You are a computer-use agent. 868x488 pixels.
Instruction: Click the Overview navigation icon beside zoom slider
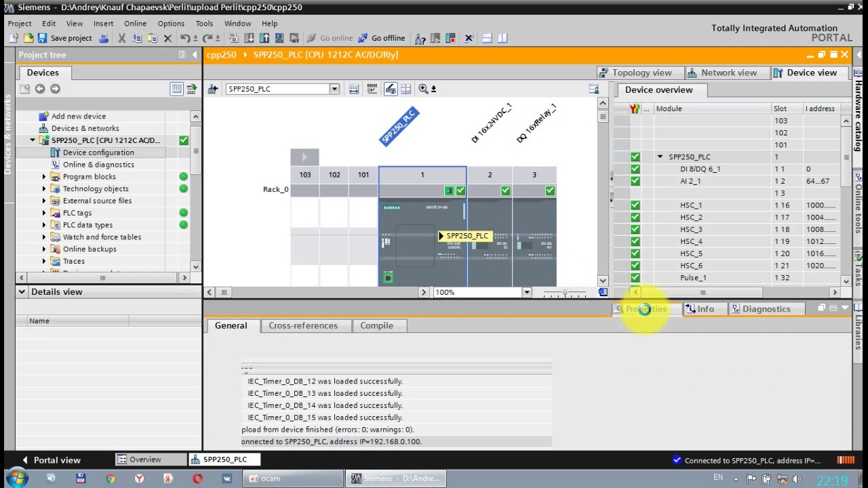pyautogui.click(x=603, y=292)
